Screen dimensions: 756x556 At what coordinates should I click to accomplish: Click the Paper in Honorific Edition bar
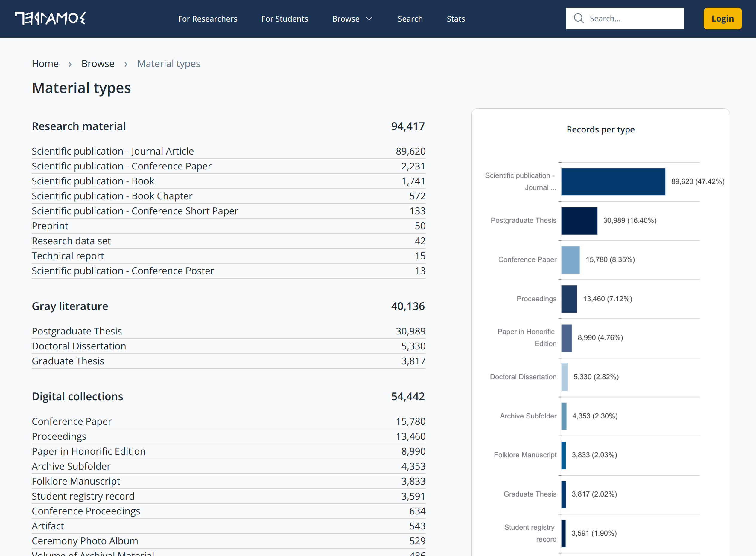(567, 338)
